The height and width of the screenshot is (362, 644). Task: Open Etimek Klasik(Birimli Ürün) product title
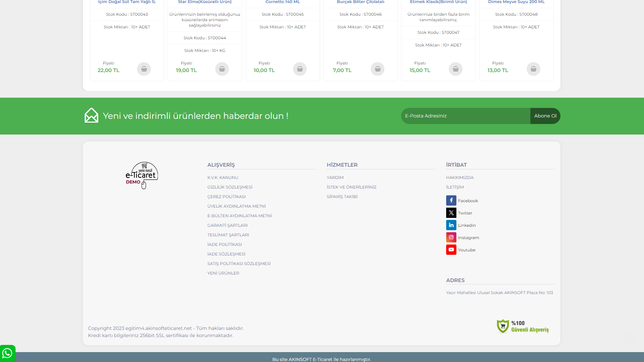(x=438, y=2)
